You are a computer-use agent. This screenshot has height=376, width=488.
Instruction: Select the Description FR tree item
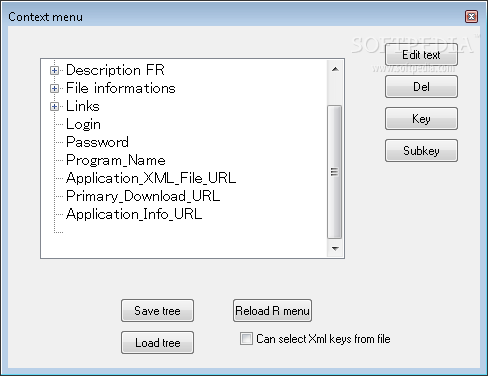click(115, 70)
